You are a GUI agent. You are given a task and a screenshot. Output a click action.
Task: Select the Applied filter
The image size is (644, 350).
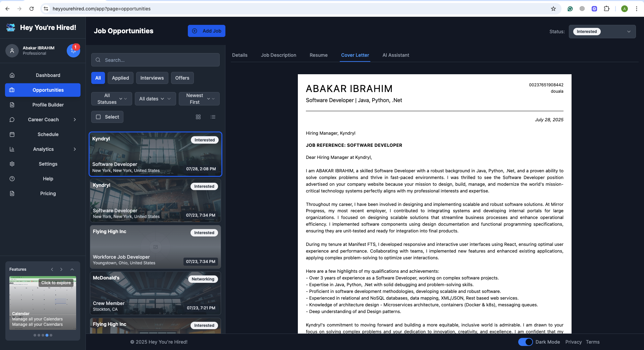point(120,78)
